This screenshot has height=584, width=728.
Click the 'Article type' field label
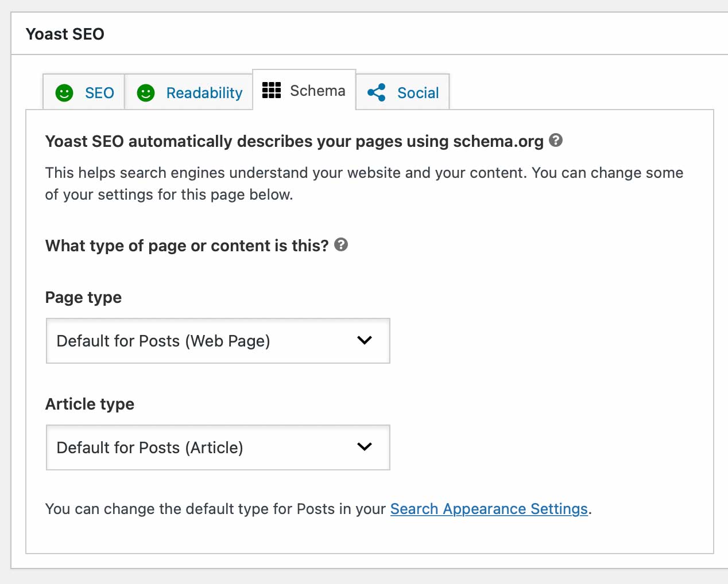[90, 404]
